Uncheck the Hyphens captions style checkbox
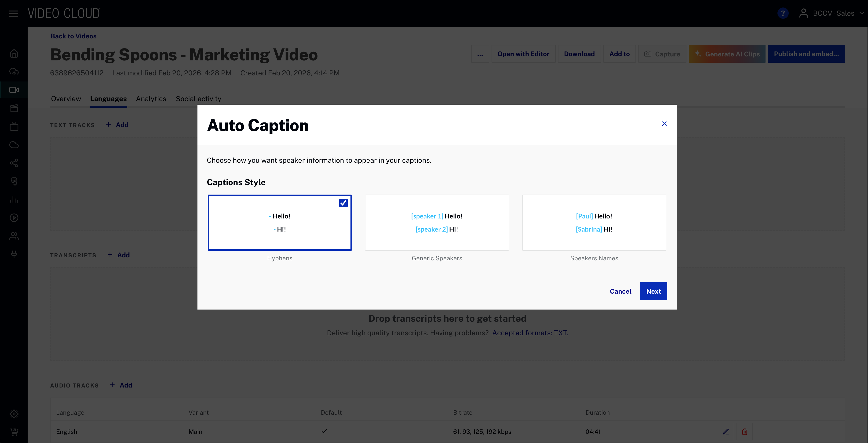The image size is (868, 443). tap(343, 203)
